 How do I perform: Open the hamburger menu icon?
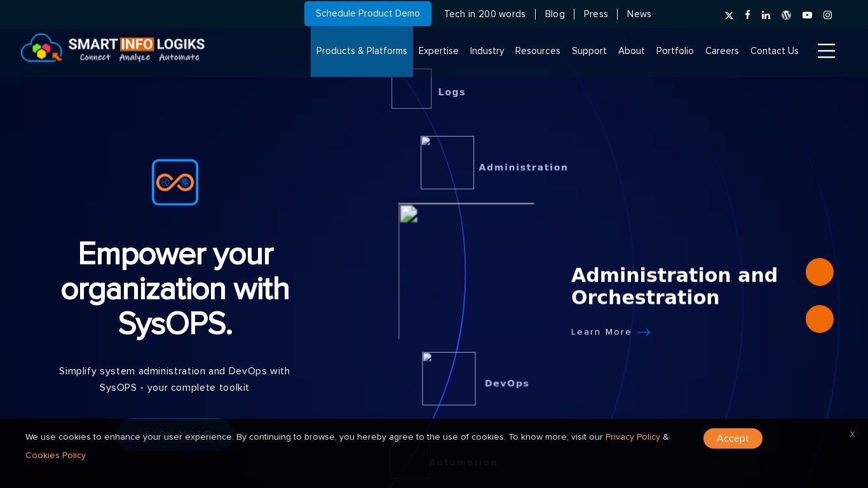pos(826,51)
